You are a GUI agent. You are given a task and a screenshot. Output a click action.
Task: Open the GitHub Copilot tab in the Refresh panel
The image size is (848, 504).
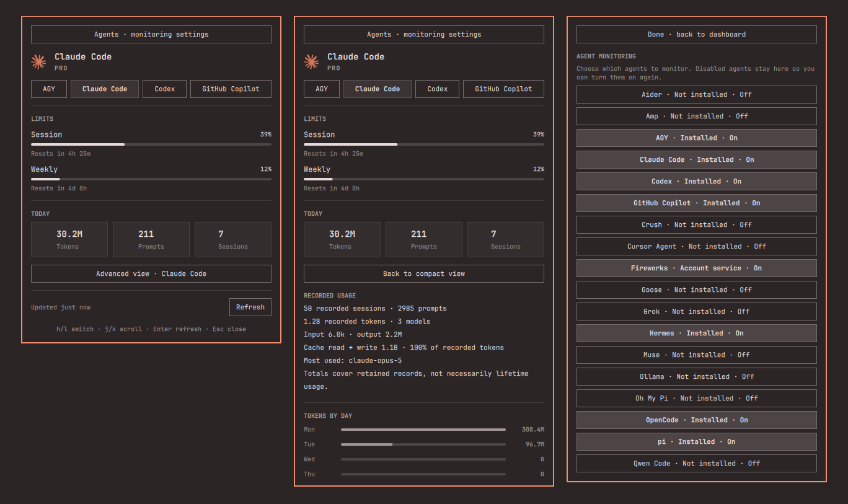point(231,89)
